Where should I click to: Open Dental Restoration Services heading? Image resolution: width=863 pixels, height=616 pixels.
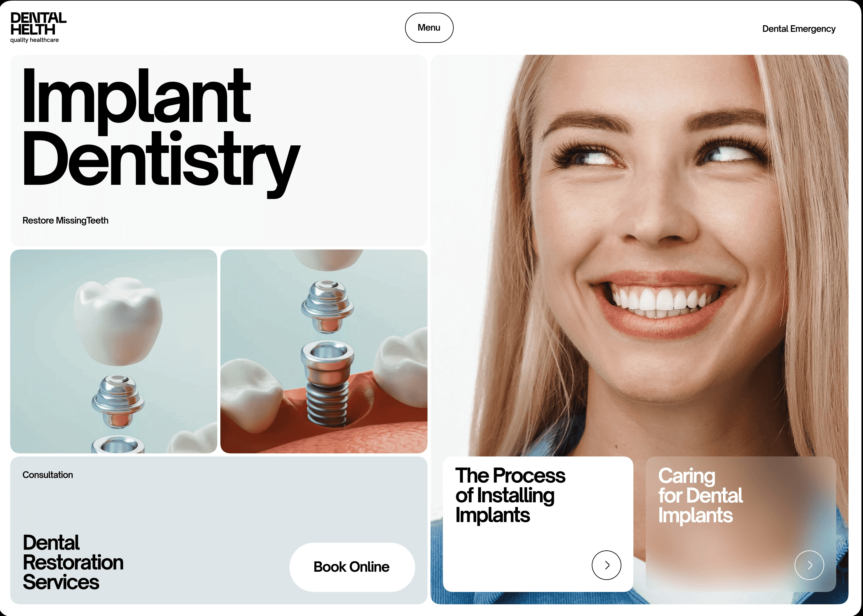[x=73, y=562]
